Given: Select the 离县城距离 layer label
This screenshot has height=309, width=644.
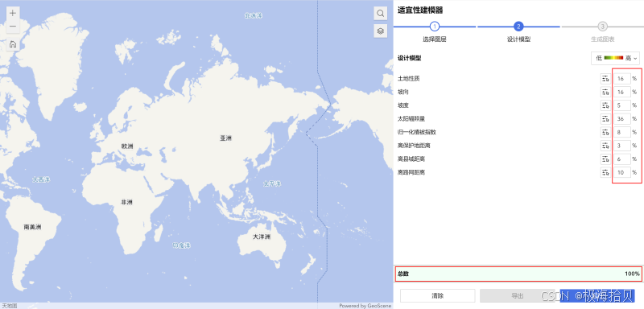Looking at the screenshot, I should (x=411, y=159).
